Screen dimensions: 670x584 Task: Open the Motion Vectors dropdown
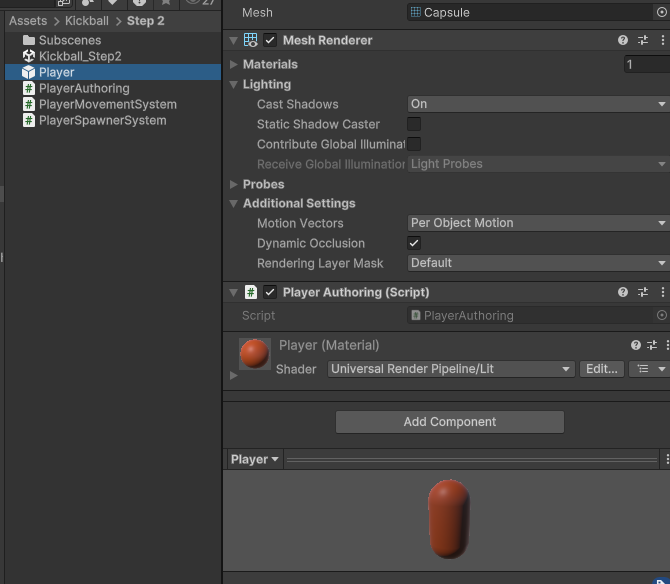[538, 223]
